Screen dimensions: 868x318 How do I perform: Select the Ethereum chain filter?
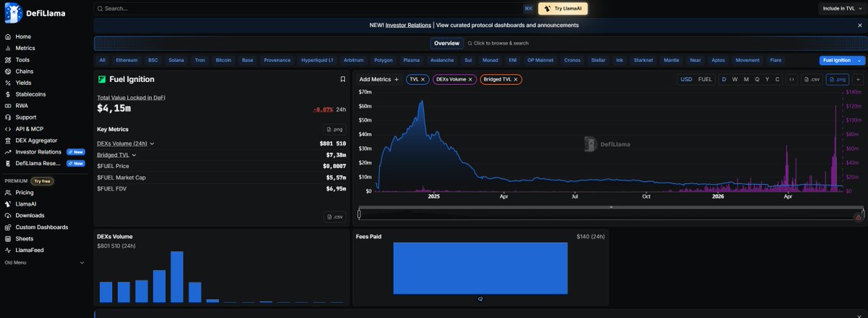coord(127,60)
